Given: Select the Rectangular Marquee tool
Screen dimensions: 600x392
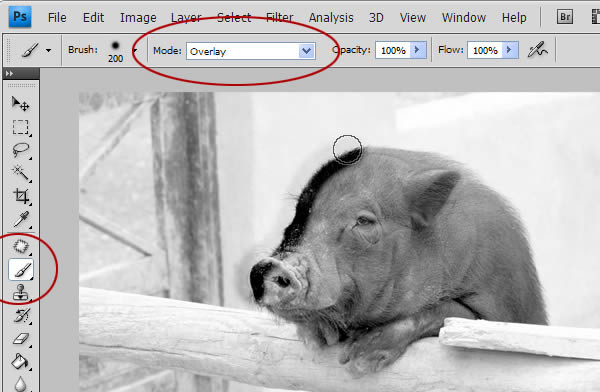Looking at the screenshot, I should tap(21, 127).
